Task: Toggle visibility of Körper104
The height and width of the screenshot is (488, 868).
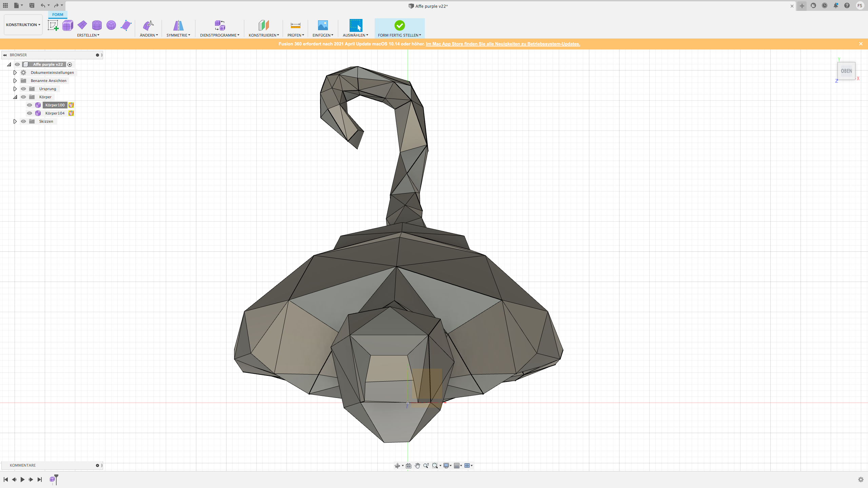Action: [x=29, y=113]
